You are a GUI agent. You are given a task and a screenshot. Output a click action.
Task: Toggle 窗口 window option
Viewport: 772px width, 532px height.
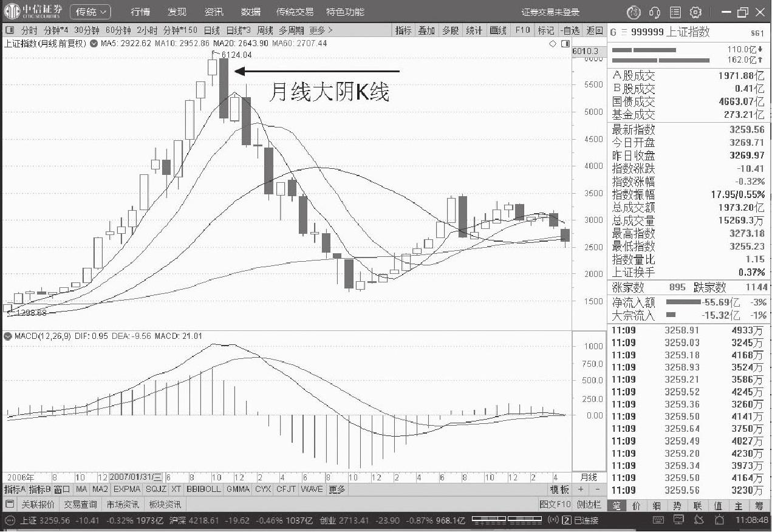tap(62, 489)
